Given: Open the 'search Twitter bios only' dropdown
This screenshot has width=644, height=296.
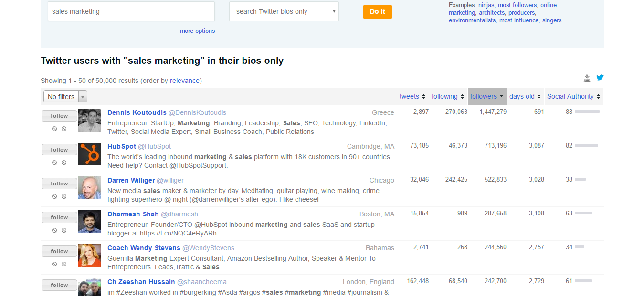Looking at the screenshot, I should click(284, 11).
